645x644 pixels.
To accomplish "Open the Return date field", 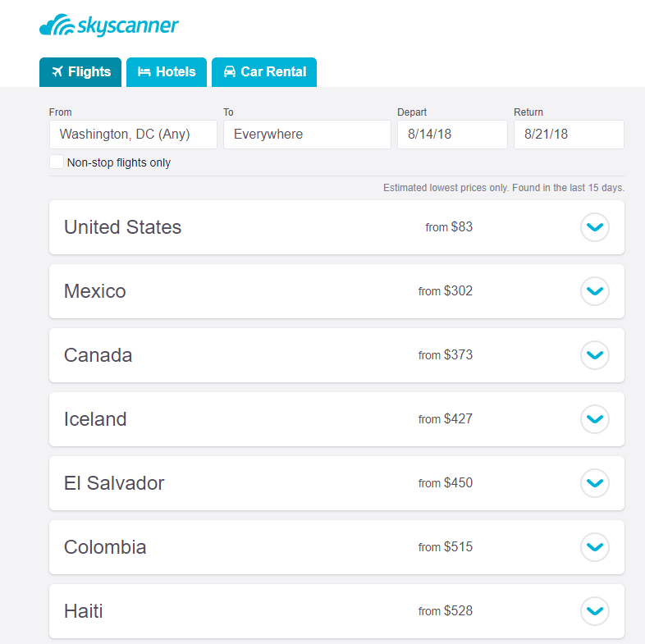I will (x=569, y=135).
